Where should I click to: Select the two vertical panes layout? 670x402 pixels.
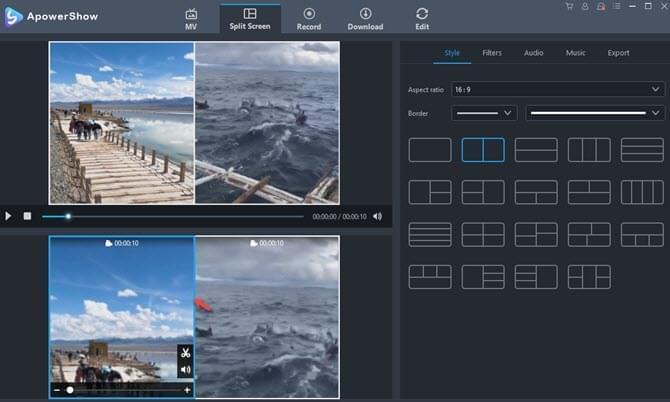click(x=483, y=150)
